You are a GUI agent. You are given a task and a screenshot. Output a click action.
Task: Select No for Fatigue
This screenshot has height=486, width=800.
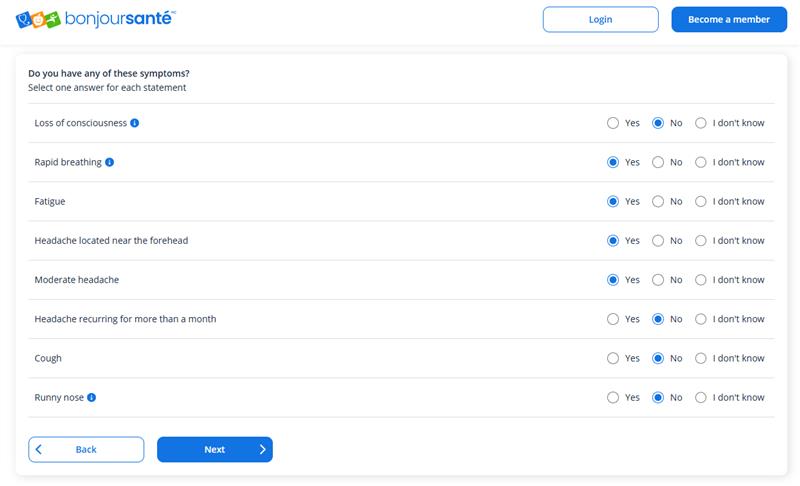(x=658, y=201)
